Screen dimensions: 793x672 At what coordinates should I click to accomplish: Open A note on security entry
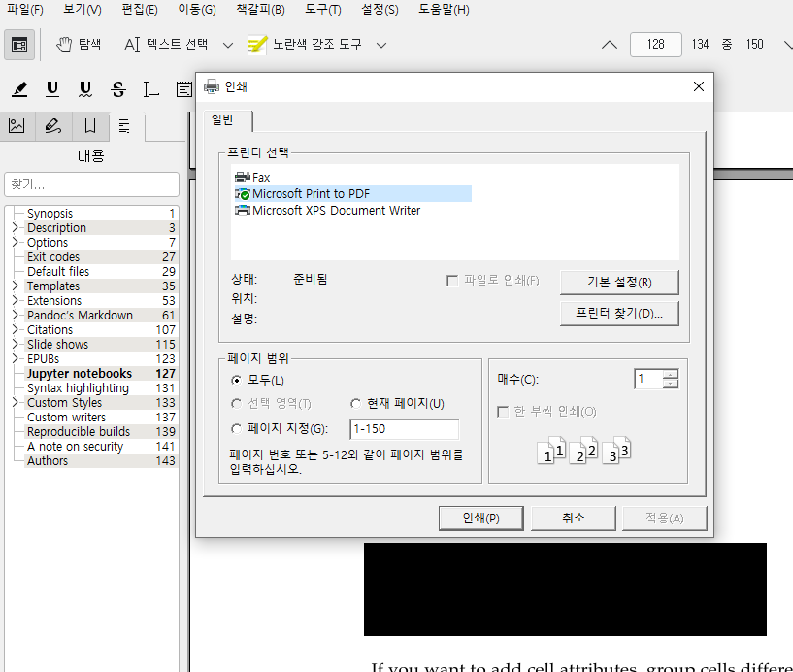(x=101, y=447)
